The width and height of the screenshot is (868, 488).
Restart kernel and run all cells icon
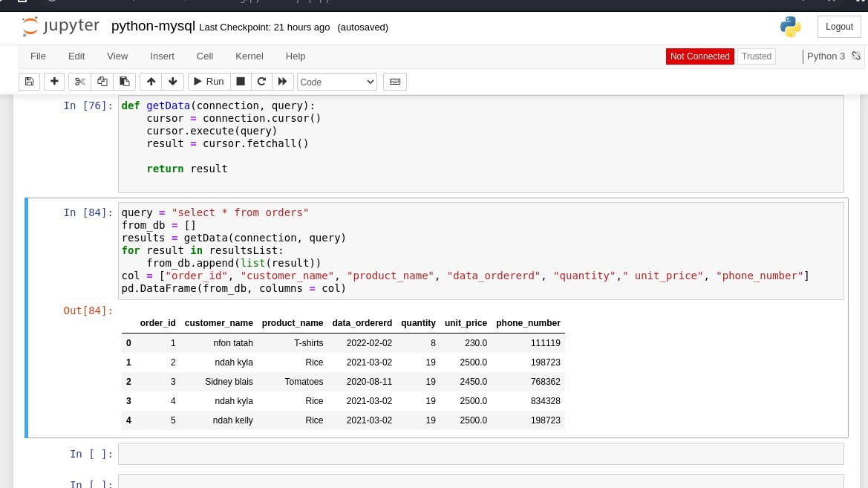pyautogui.click(x=282, y=82)
